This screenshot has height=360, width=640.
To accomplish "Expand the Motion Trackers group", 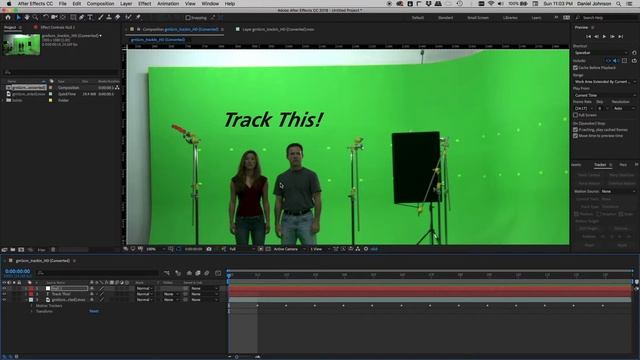I will (32, 306).
